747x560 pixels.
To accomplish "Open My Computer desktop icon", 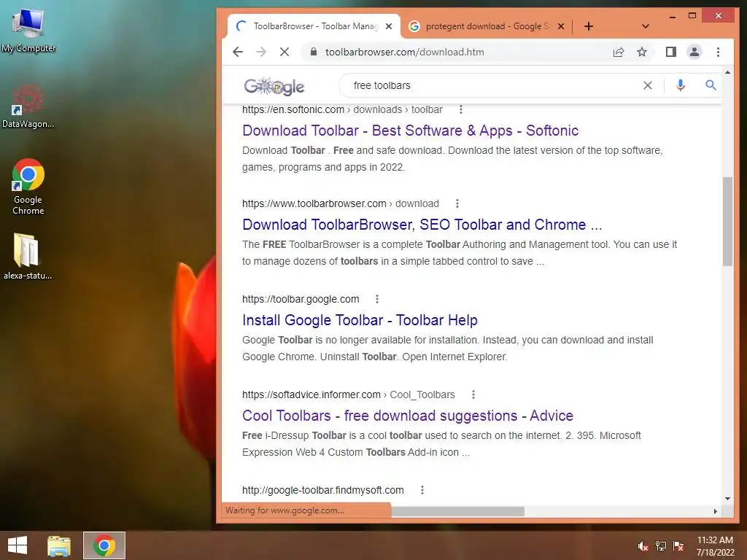I will click(x=28, y=31).
